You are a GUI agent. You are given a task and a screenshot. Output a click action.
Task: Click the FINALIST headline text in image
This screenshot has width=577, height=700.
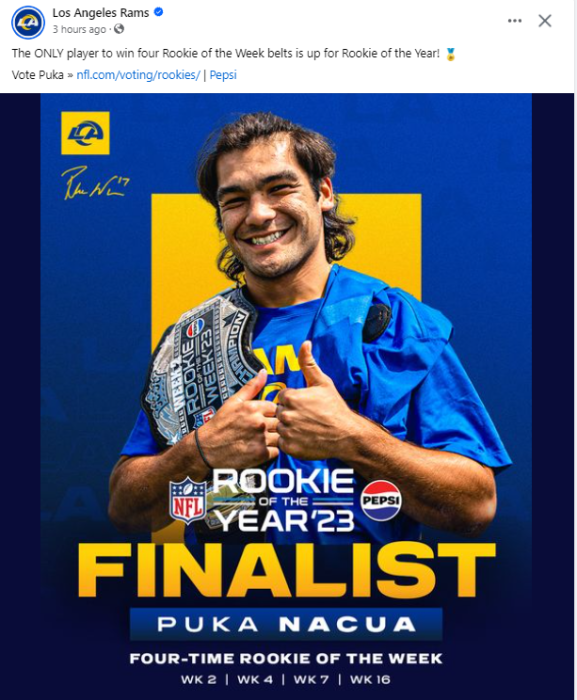click(287, 570)
